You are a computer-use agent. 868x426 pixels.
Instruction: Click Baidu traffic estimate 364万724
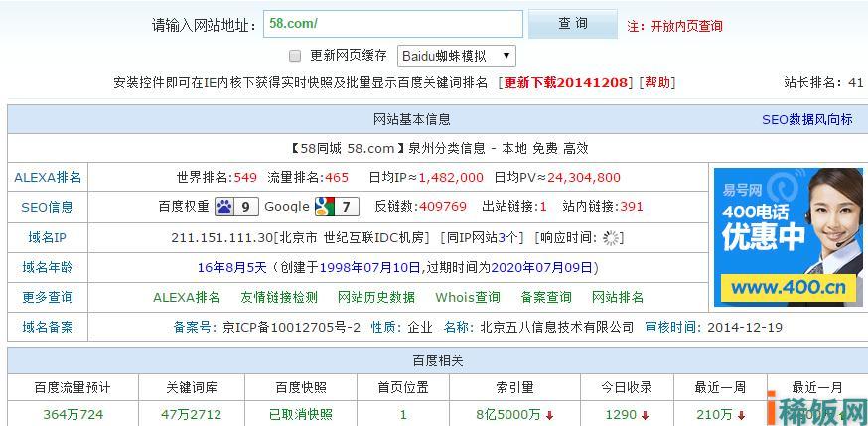point(72,415)
